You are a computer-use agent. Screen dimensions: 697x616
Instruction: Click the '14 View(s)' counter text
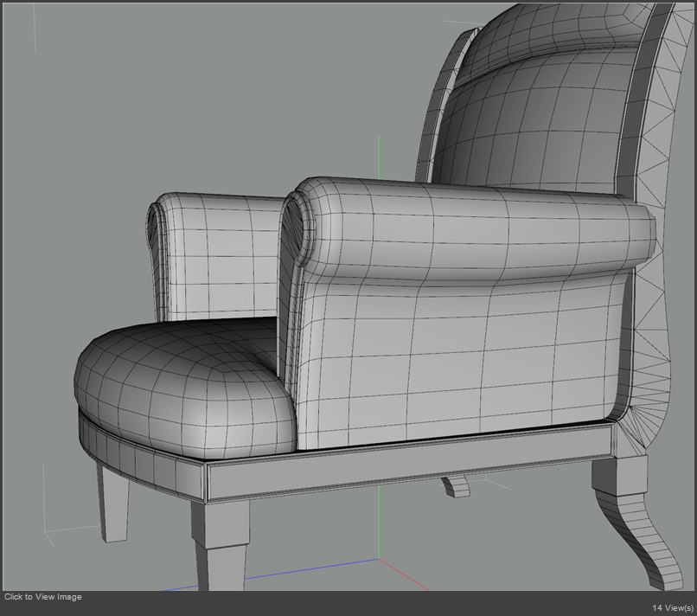click(673, 607)
